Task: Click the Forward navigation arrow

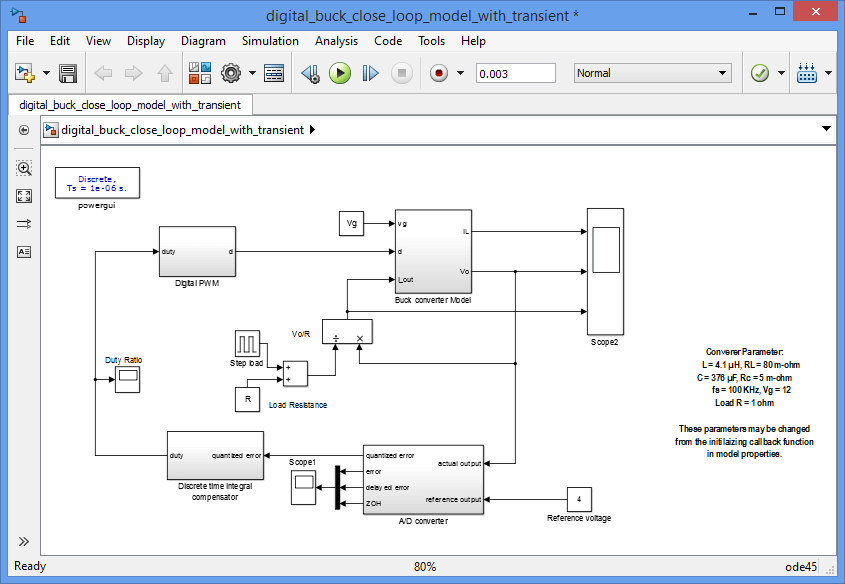Action: [x=133, y=73]
